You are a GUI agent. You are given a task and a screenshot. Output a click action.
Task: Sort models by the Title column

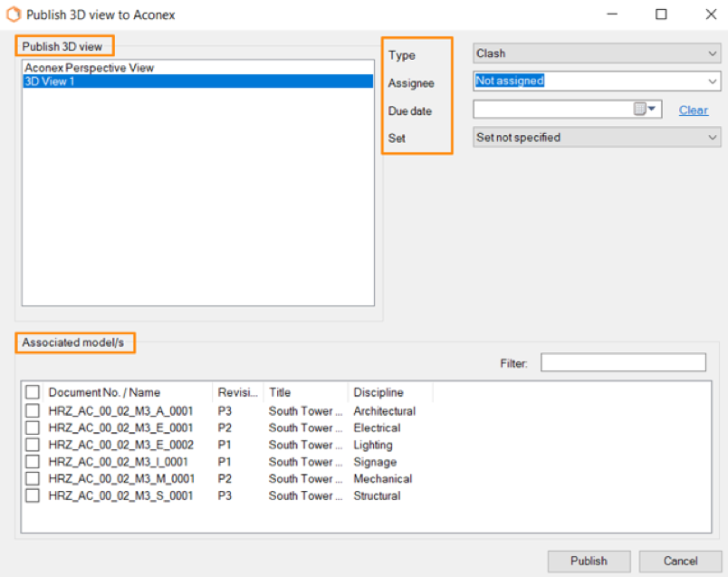click(x=305, y=392)
